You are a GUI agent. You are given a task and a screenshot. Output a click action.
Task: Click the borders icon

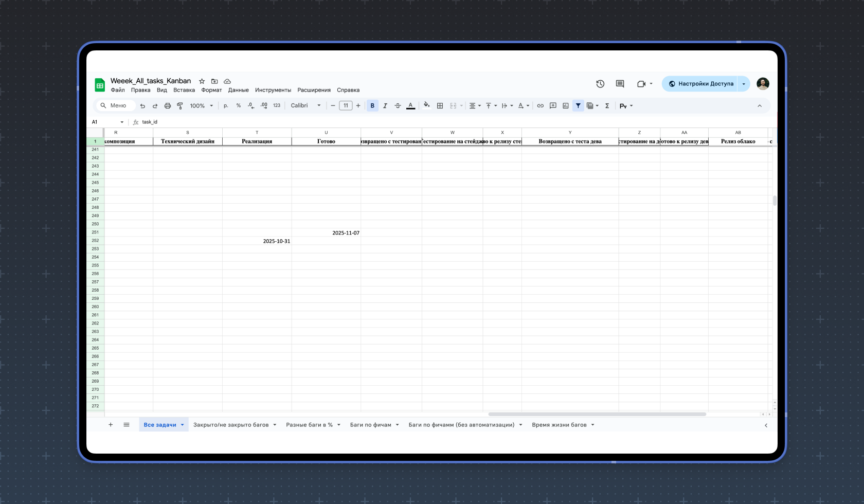coord(440,106)
